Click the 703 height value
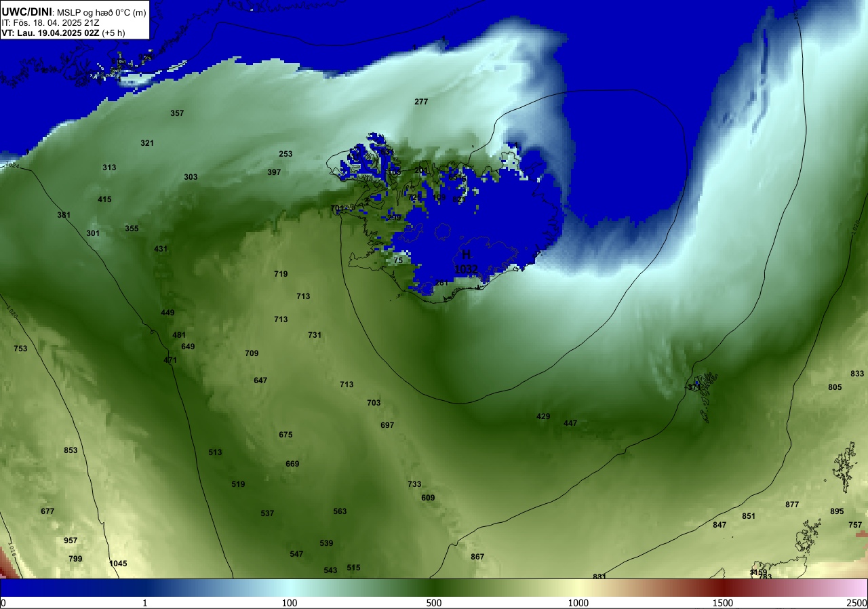This screenshot has width=868, height=609. point(374,403)
